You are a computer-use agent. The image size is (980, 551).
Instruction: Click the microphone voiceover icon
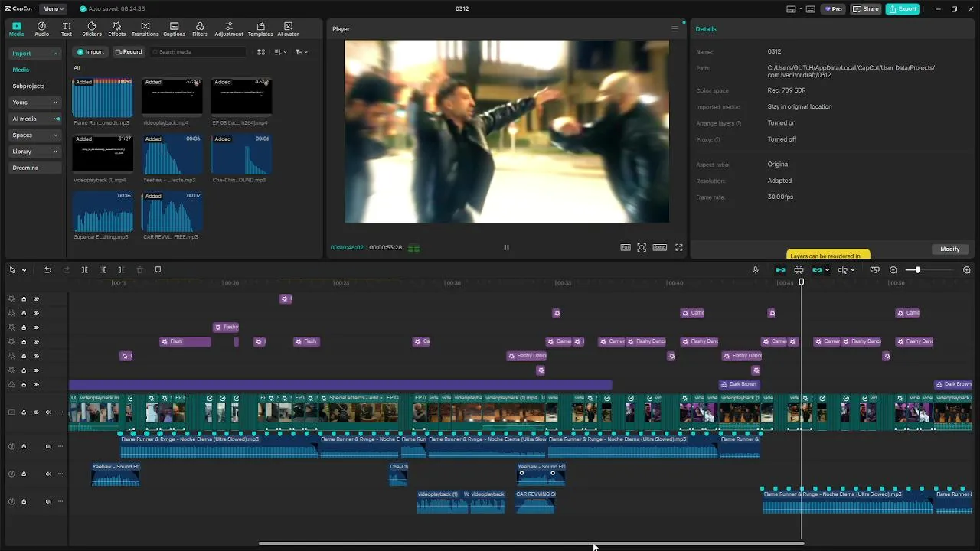pyautogui.click(x=755, y=270)
